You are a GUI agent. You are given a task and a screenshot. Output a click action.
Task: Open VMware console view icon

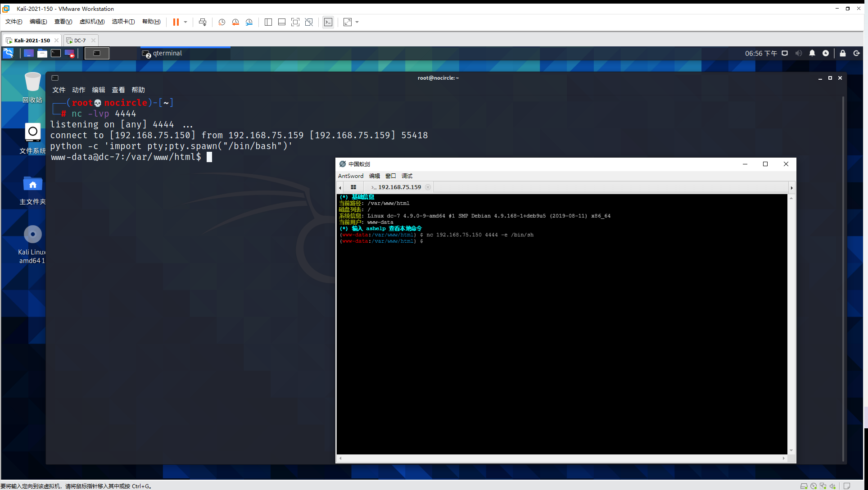pyautogui.click(x=328, y=22)
